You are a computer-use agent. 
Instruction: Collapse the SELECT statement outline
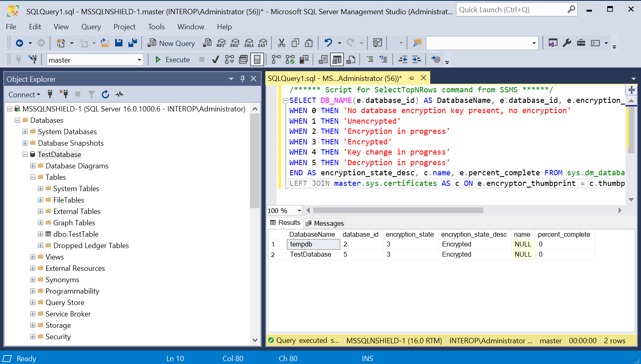[x=285, y=100]
